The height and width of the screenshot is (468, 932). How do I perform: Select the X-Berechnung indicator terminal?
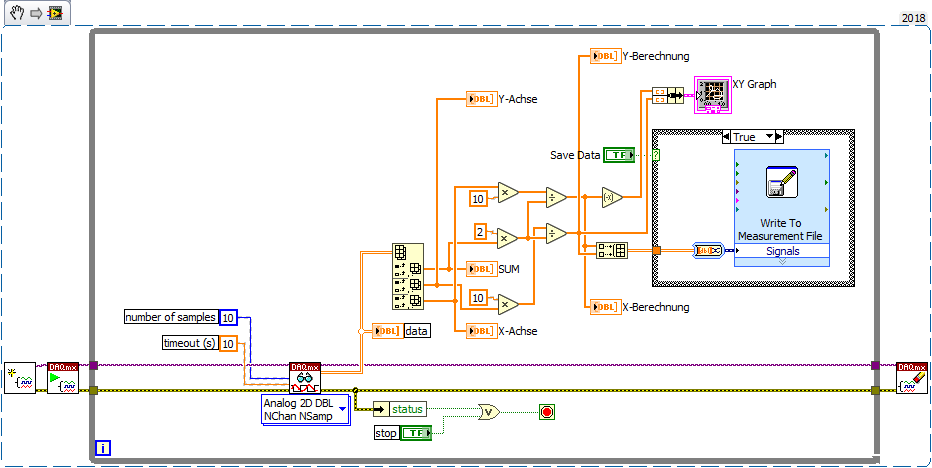coord(605,307)
